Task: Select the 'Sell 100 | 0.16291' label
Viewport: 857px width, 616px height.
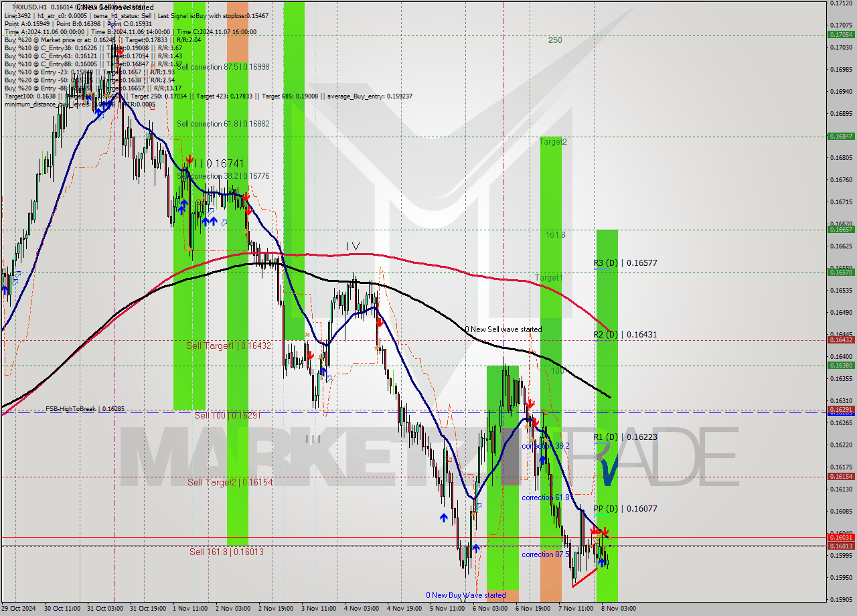Action: 227,415
